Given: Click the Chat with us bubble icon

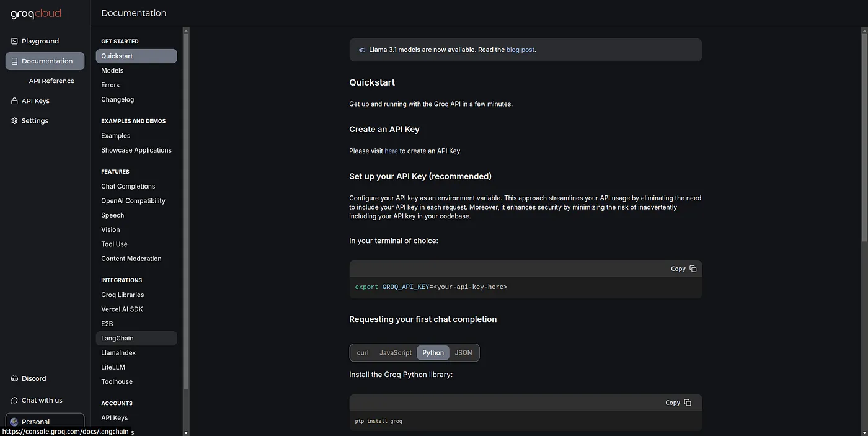Looking at the screenshot, I should pyautogui.click(x=14, y=401).
